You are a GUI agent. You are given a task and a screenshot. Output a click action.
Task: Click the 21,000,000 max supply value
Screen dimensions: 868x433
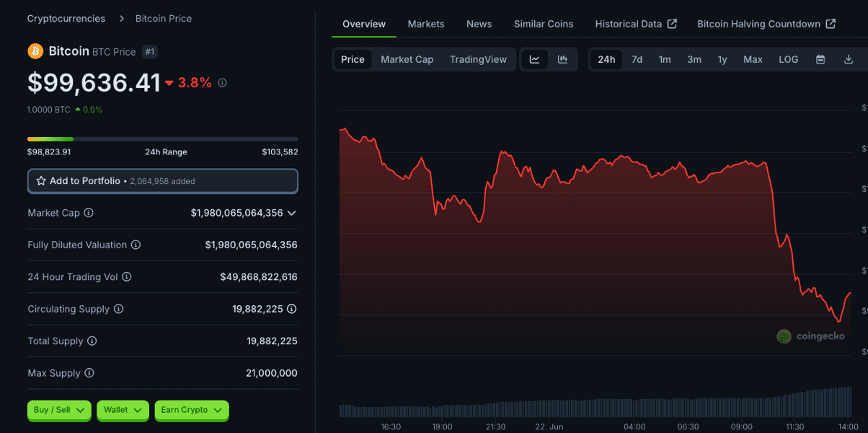(x=272, y=373)
